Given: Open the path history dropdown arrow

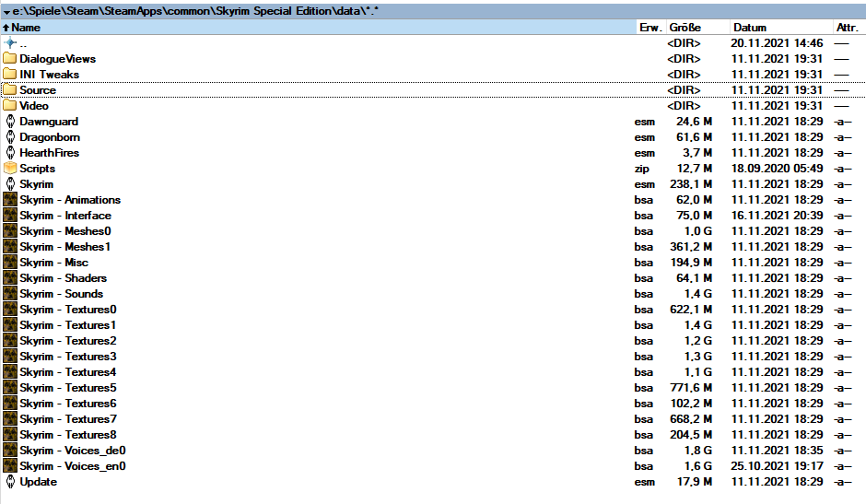Looking at the screenshot, I should point(7,10).
